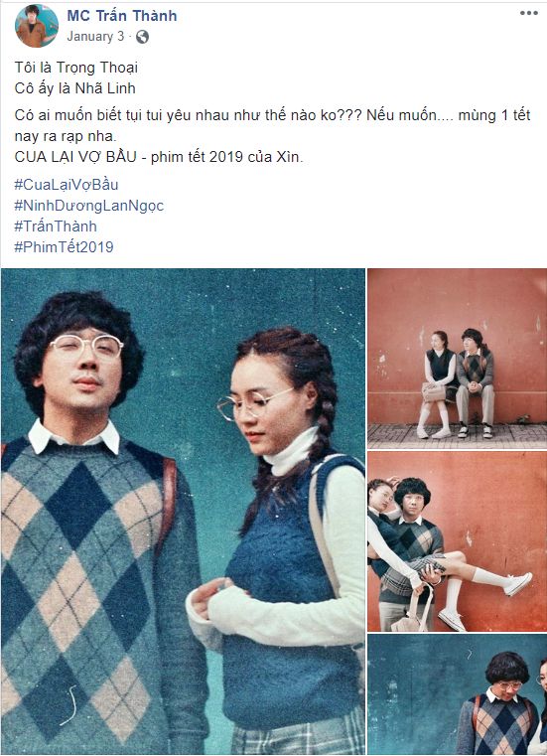Open MC Trấn Thành's profile avatar
Screen dimensions: 547x756
click(x=37, y=26)
